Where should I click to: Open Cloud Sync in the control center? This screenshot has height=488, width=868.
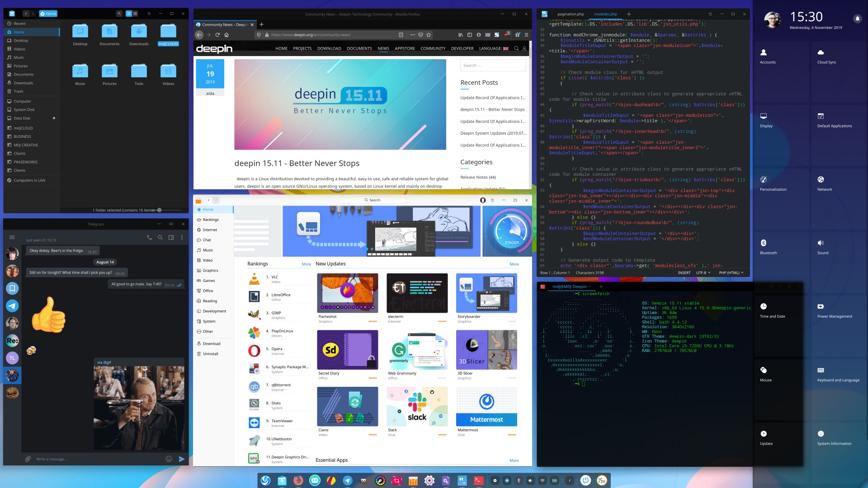click(x=826, y=56)
